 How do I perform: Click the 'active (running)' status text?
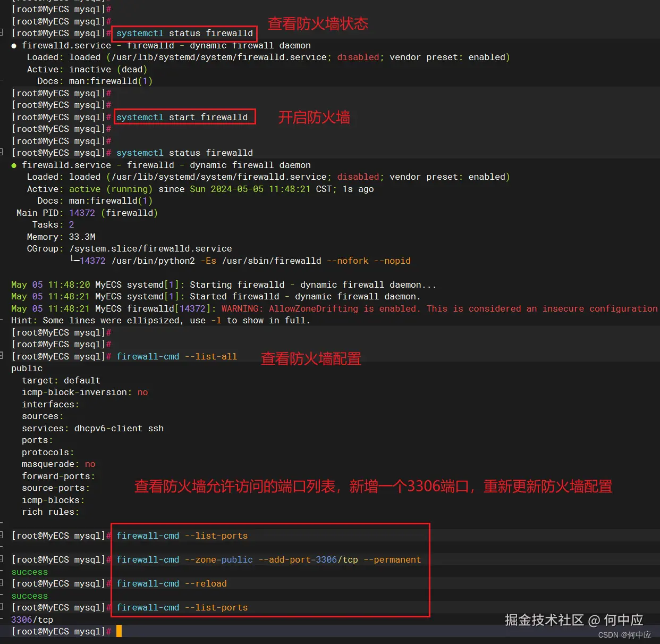111,189
